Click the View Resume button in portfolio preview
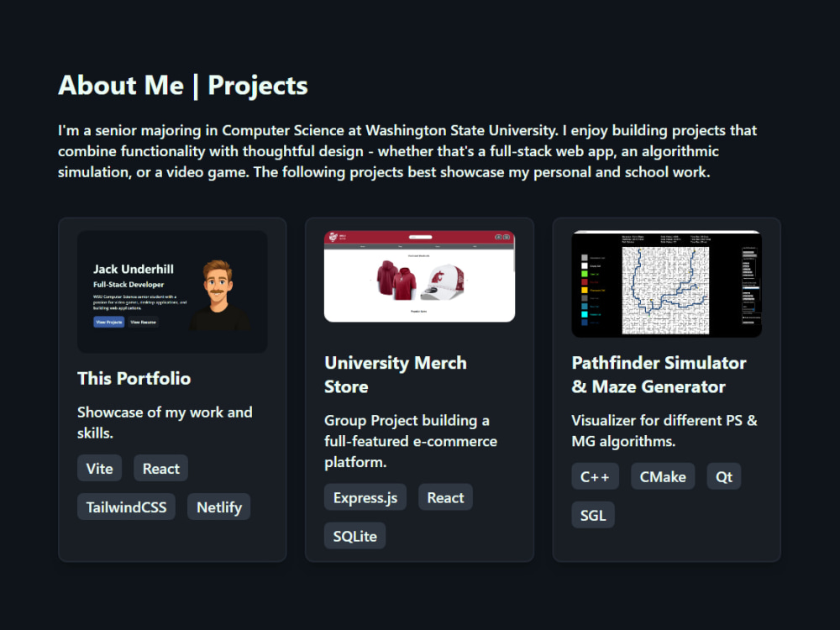The width and height of the screenshot is (840, 630). click(143, 322)
